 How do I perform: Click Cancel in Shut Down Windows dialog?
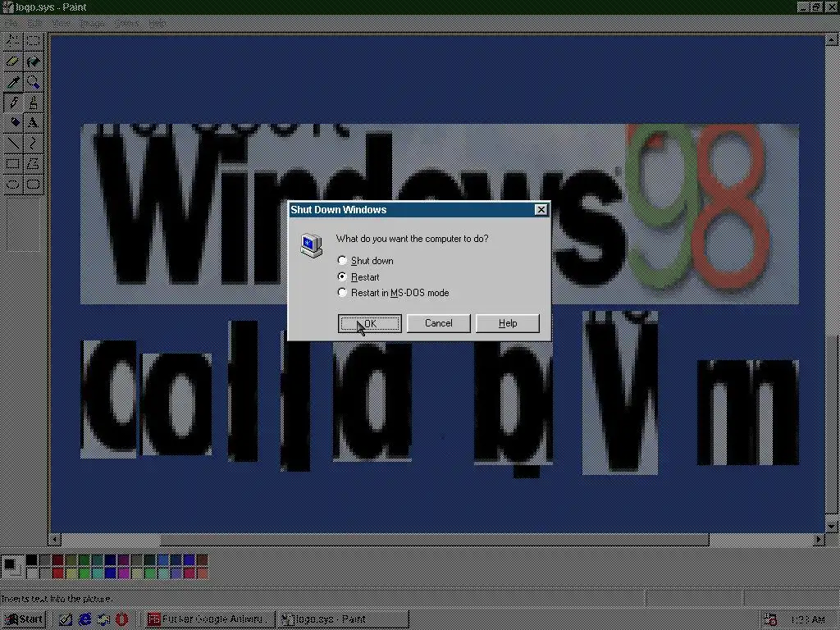click(x=438, y=323)
